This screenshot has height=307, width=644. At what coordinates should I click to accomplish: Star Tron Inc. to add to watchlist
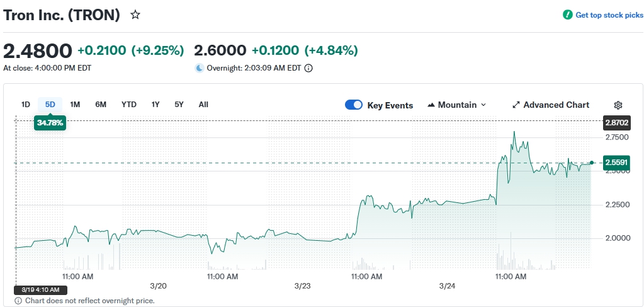[x=135, y=14]
